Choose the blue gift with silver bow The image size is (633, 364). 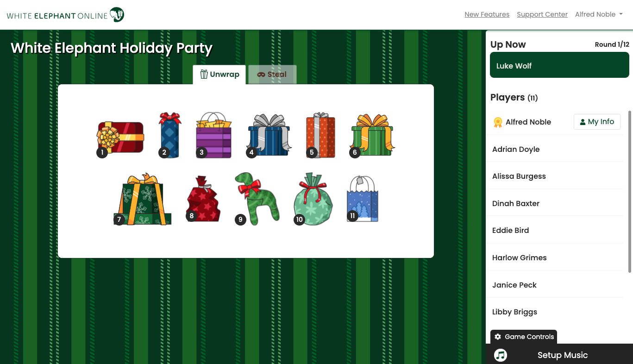pyautogui.click(x=269, y=135)
